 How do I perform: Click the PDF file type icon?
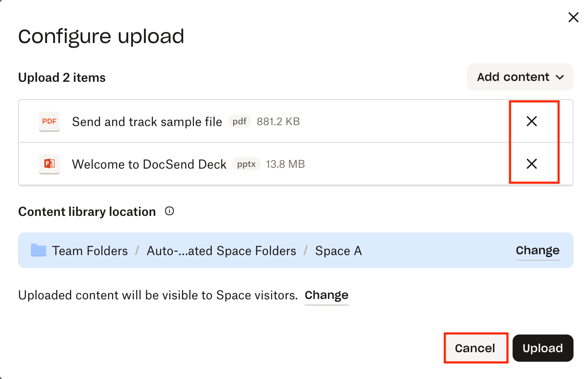tap(49, 121)
